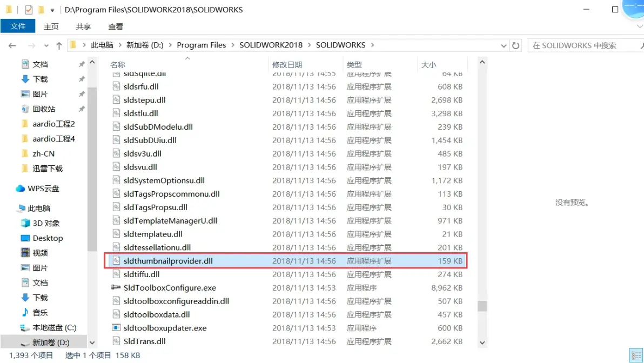Refresh the SOLIDWORKS folder view
The width and height of the screenshot is (644, 363).
click(515, 45)
